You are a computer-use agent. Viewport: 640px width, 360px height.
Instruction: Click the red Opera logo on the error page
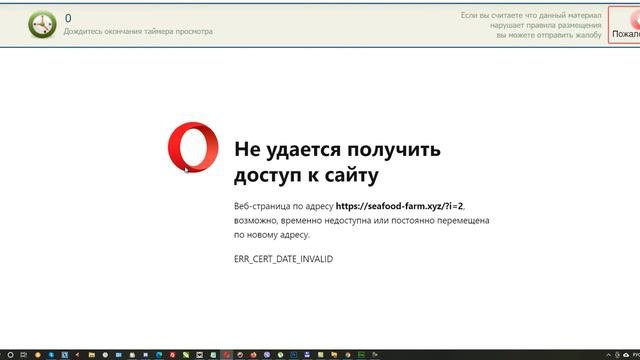pos(193,147)
